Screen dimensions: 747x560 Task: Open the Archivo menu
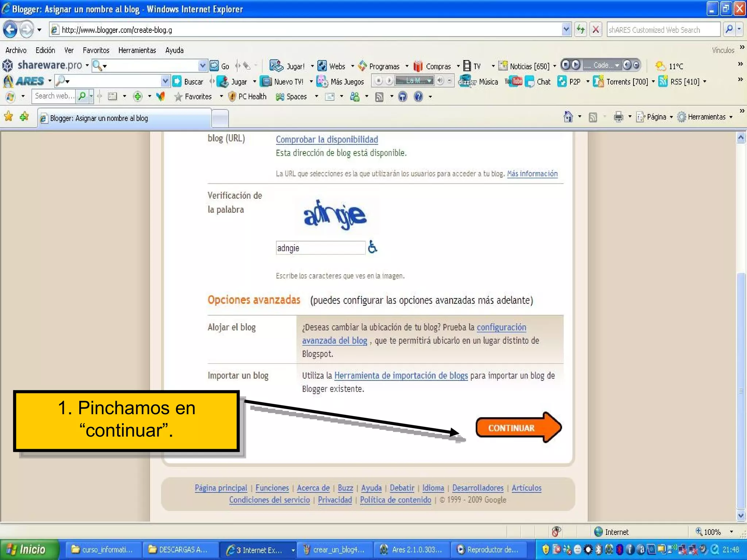16,50
